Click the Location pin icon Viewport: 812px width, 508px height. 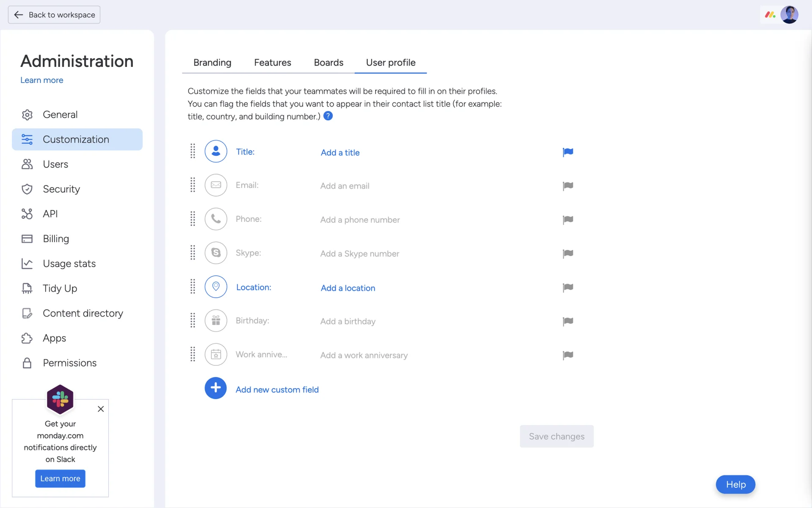216,287
